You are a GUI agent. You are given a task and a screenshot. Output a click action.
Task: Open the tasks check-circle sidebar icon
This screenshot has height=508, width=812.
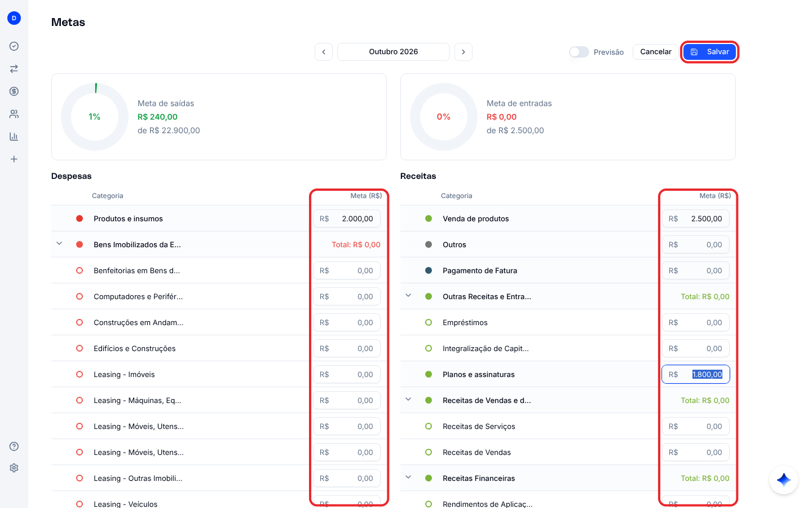(14, 46)
